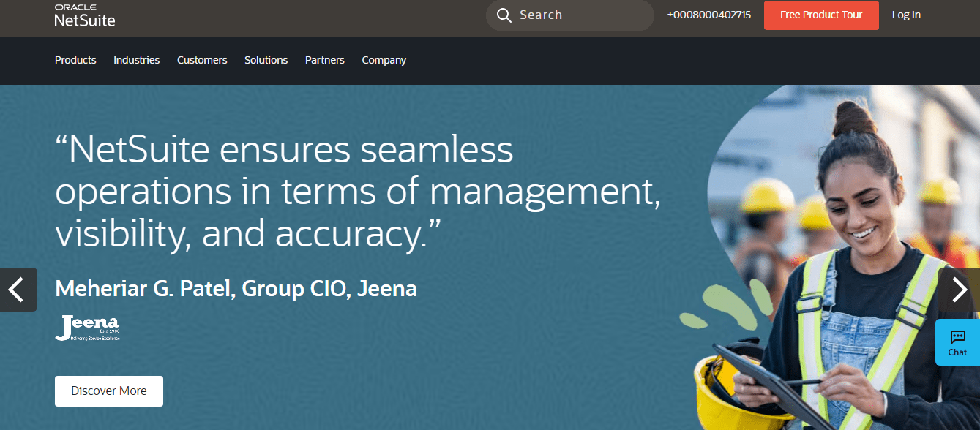The width and height of the screenshot is (980, 430).
Task: Open the Products menu
Action: 75,60
